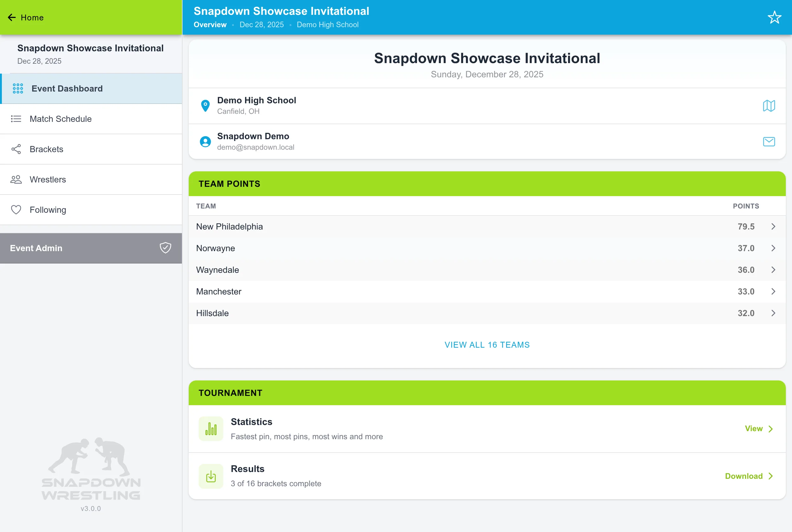
Task: Click View All 16 Teams link
Action: pyautogui.click(x=487, y=345)
